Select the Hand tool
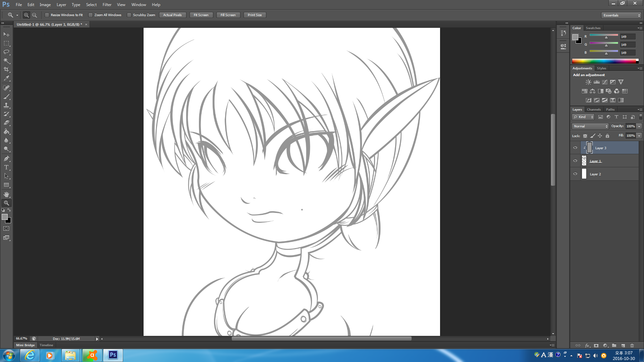 pos(6,194)
